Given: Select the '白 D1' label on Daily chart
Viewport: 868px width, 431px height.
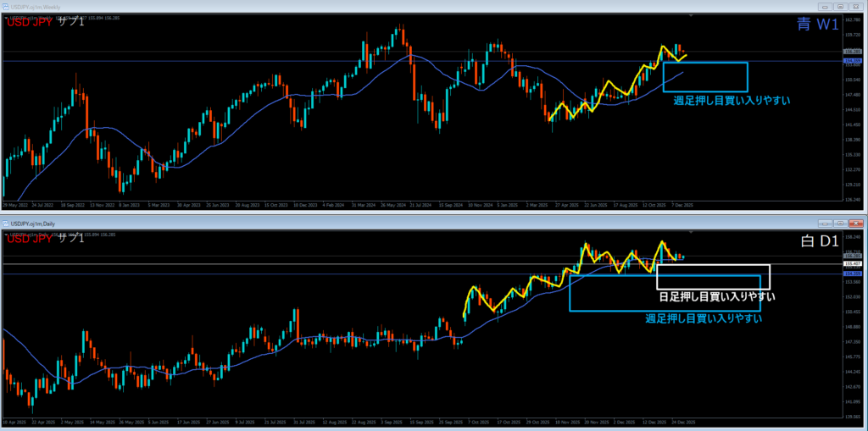Looking at the screenshot, I should point(820,242).
